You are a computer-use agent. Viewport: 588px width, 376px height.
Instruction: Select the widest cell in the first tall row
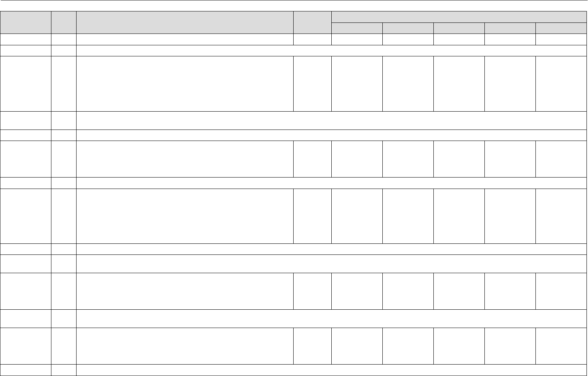[185, 84]
